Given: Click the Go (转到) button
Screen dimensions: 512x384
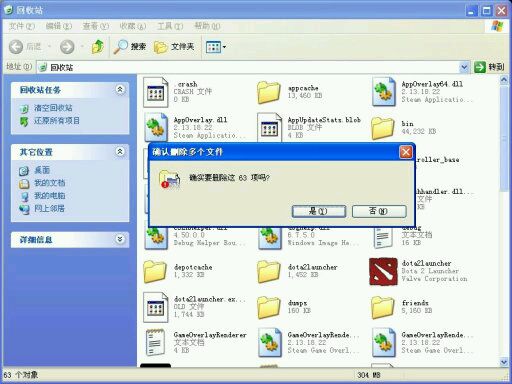Looking at the screenshot, I should (489, 67).
